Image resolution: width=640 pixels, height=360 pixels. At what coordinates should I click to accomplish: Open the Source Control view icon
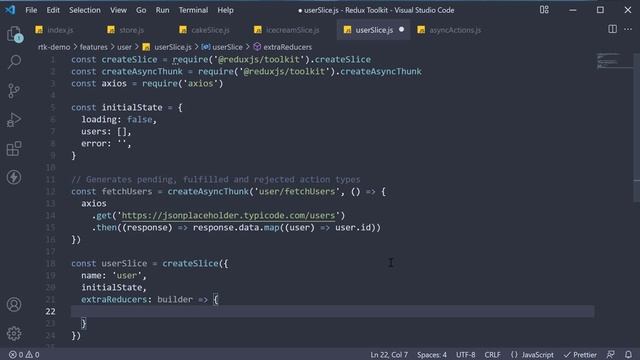pos(14,91)
